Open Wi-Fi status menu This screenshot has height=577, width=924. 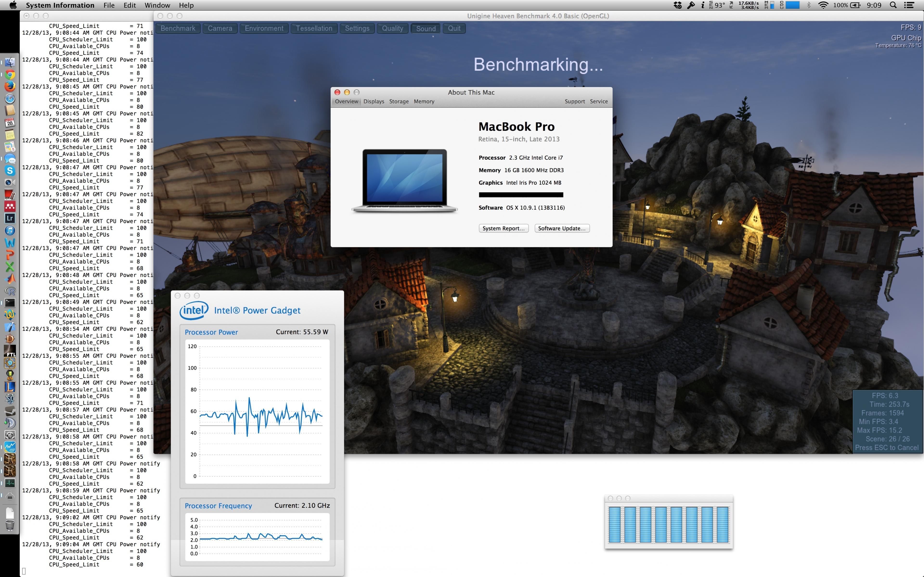click(x=823, y=5)
